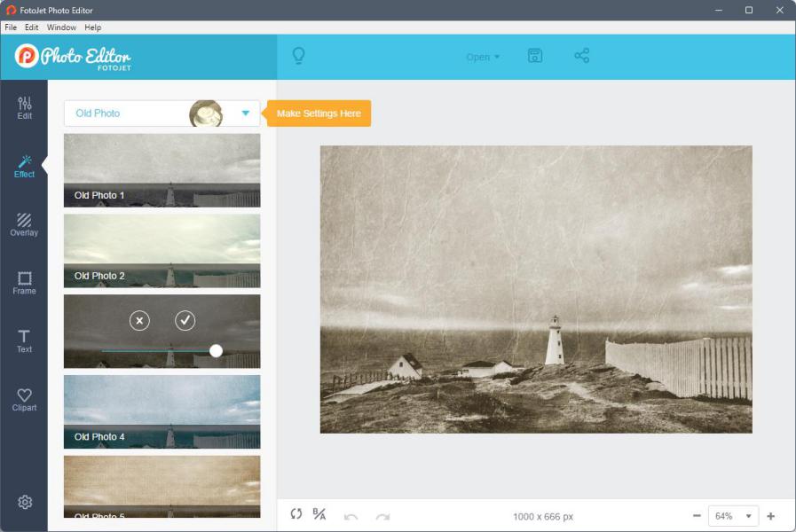Select the Old Photo 1 effect thumbnail
The image size is (796, 532).
pyautogui.click(x=162, y=170)
